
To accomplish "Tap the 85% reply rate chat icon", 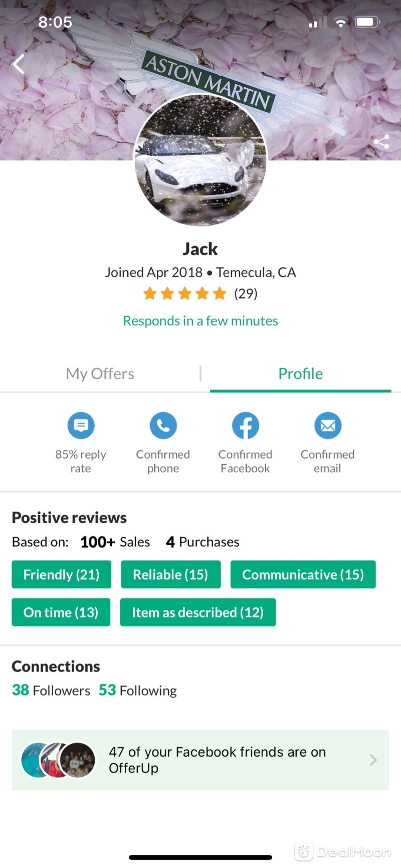I will point(81,425).
